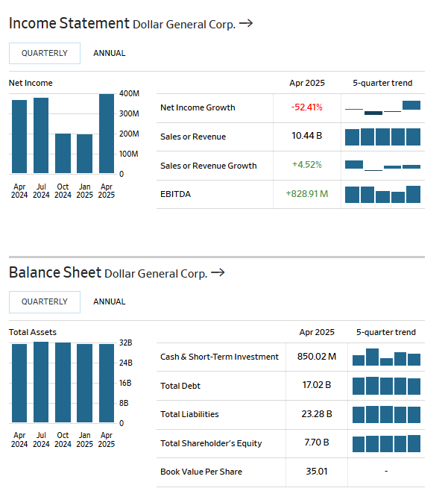Click the Jul 2024 Net Income bar
Image resolution: width=448 pixels, height=491 pixels.
point(41,136)
